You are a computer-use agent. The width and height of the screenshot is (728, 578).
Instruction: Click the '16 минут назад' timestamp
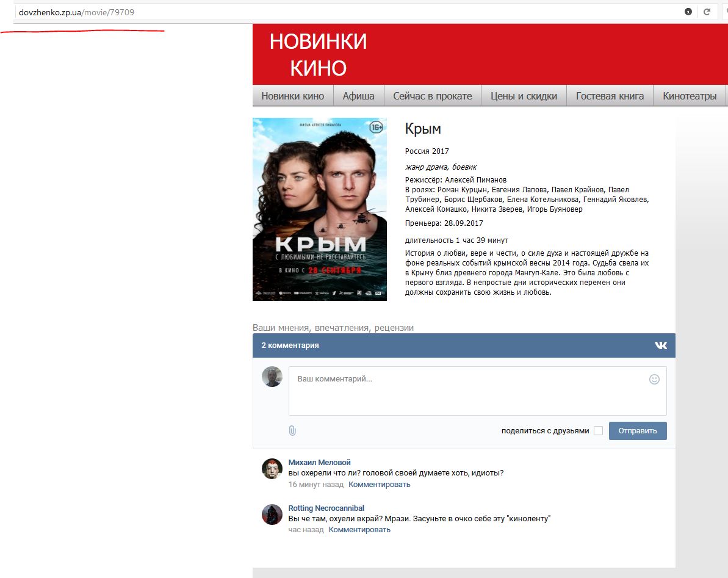315,485
